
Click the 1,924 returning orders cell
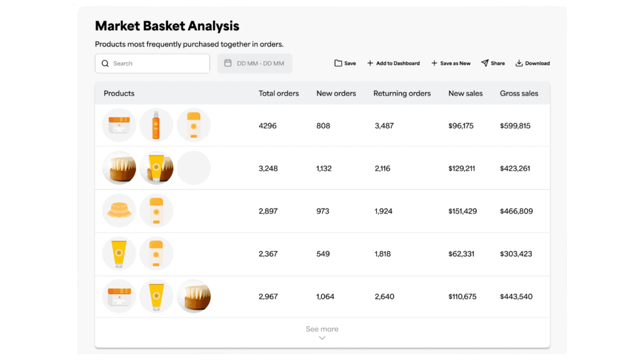click(x=384, y=211)
